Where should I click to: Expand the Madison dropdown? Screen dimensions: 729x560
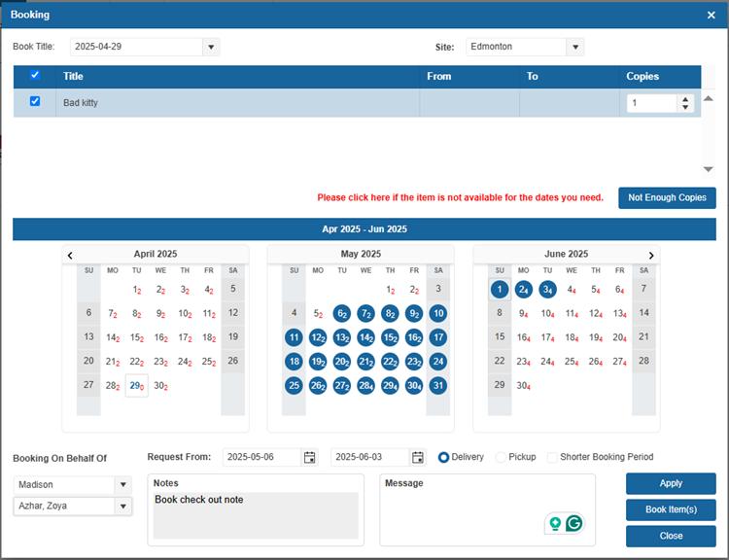122,484
